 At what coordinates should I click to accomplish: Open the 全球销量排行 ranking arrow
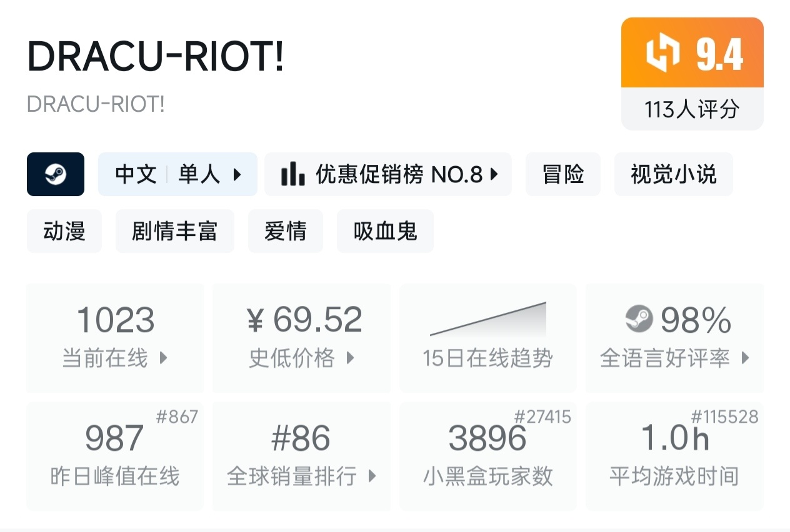click(x=372, y=476)
